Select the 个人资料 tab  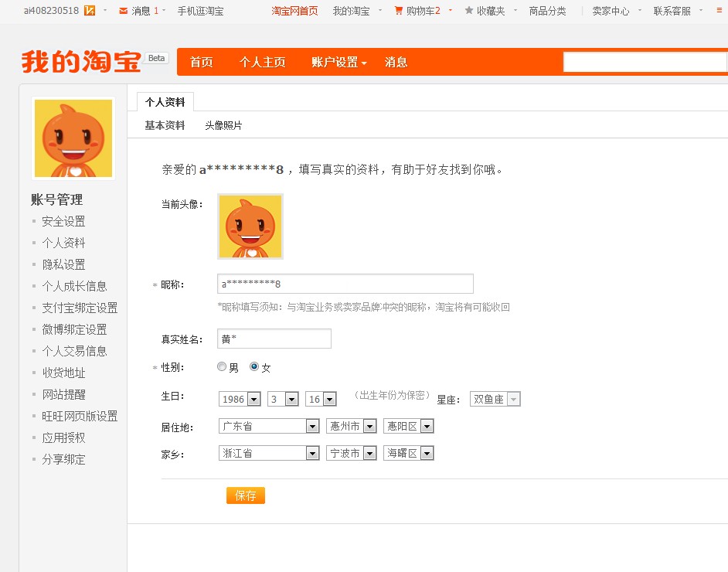(x=165, y=102)
